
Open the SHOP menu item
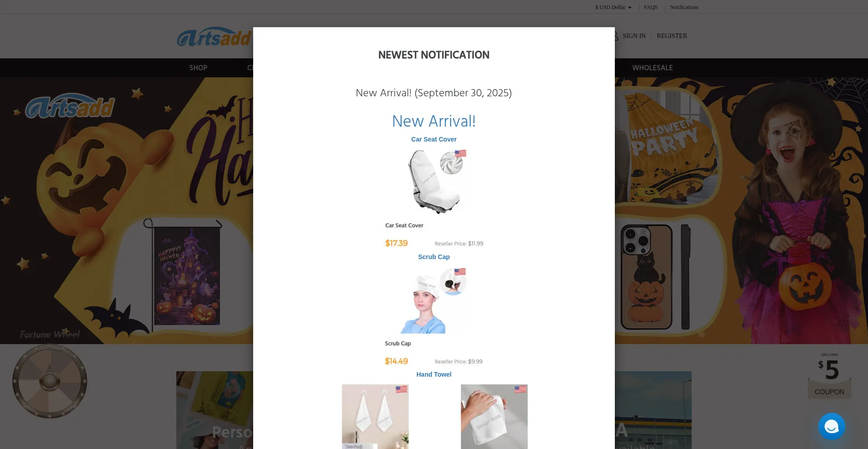pos(198,68)
